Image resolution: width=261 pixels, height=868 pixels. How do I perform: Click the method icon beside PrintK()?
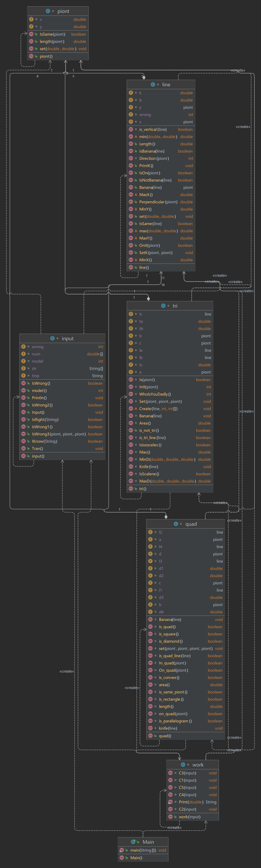(x=131, y=165)
